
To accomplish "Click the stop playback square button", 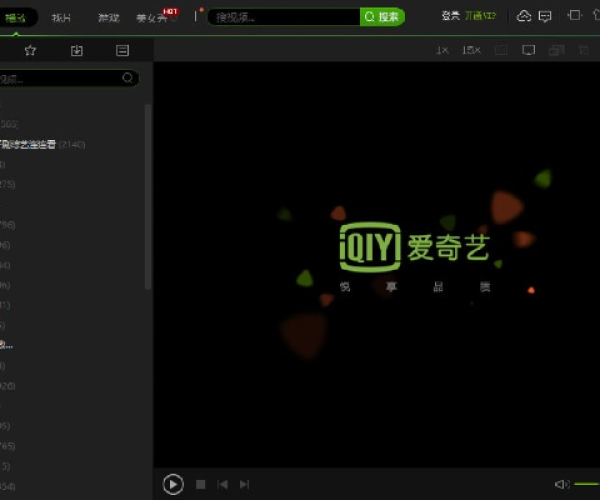I will (x=200, y=484).
